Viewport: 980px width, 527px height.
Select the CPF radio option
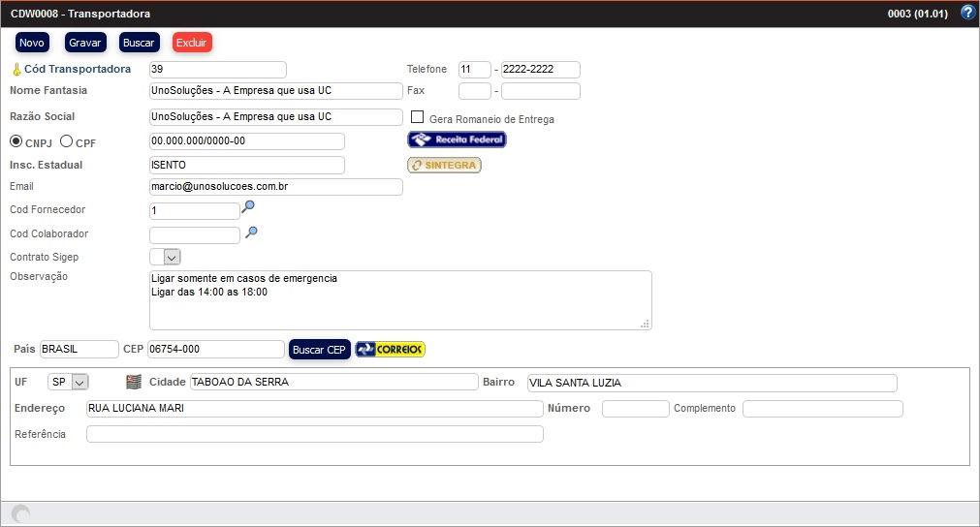coord(67,141)
